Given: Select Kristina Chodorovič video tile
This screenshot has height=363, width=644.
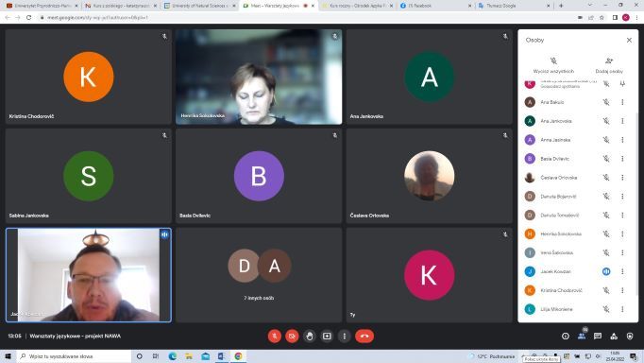Looking at the screenshot, I should pos(89,77).
